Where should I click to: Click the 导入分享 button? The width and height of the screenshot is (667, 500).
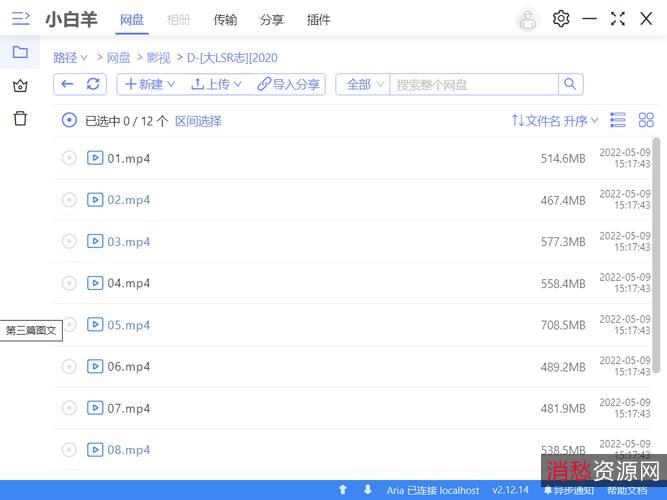pyautogui.click(x=288, y=84)
